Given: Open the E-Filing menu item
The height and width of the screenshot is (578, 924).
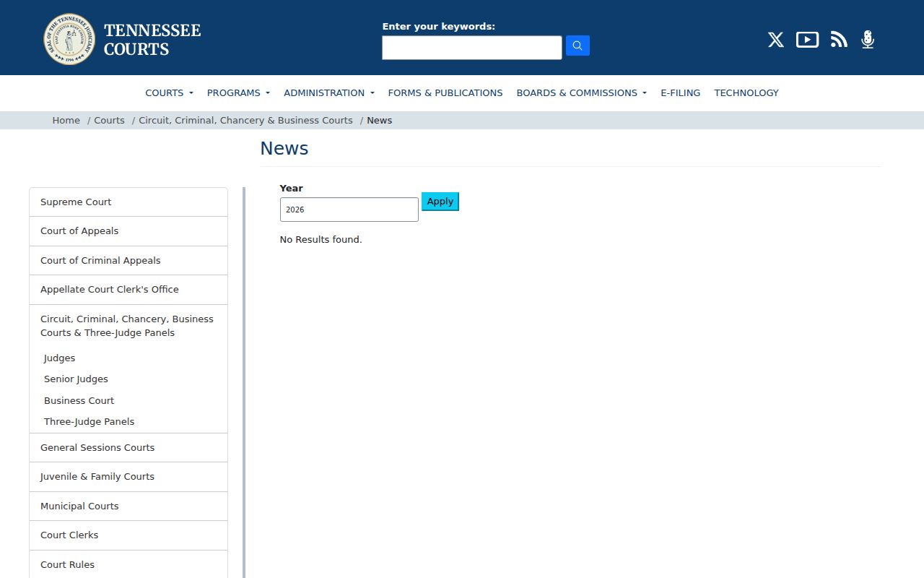Looking at the screenshot, I should coord(680,92).
